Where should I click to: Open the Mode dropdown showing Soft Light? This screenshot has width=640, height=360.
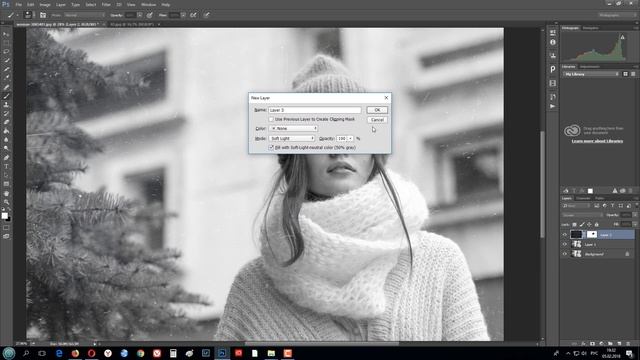291,138
